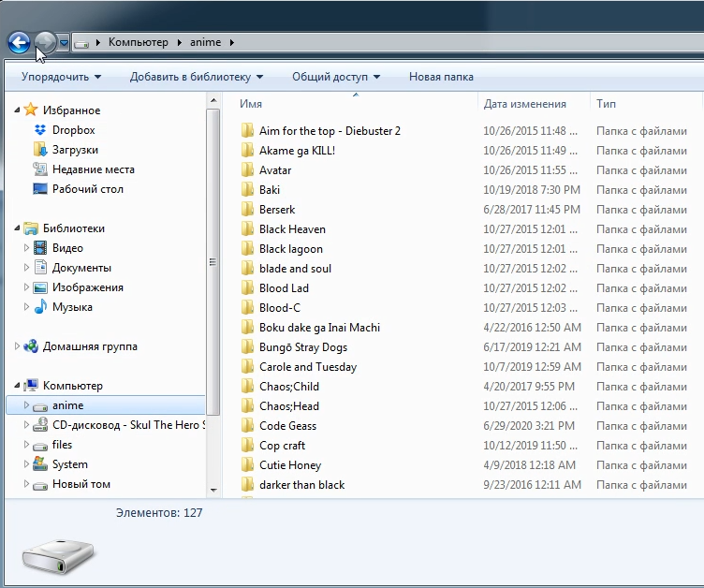Create a folder with Новая папка
704x588 pixels.
[x=441, y=77]
